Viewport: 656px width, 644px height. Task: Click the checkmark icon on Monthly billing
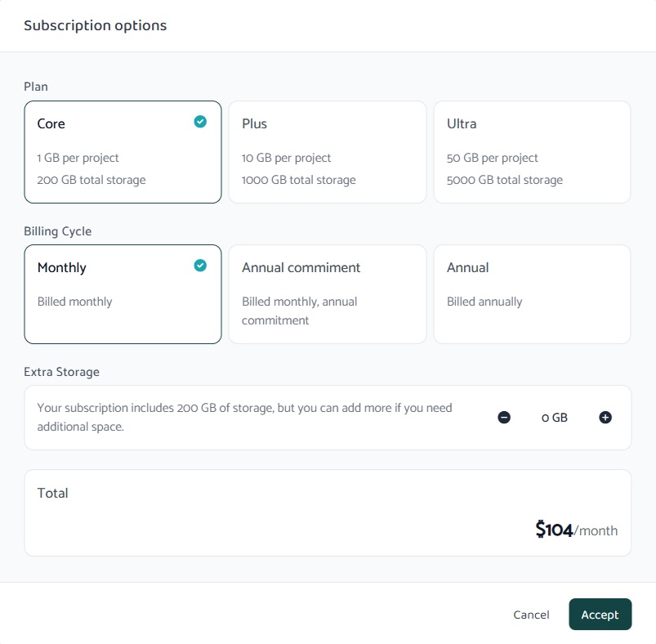click(x=200, y=266)
